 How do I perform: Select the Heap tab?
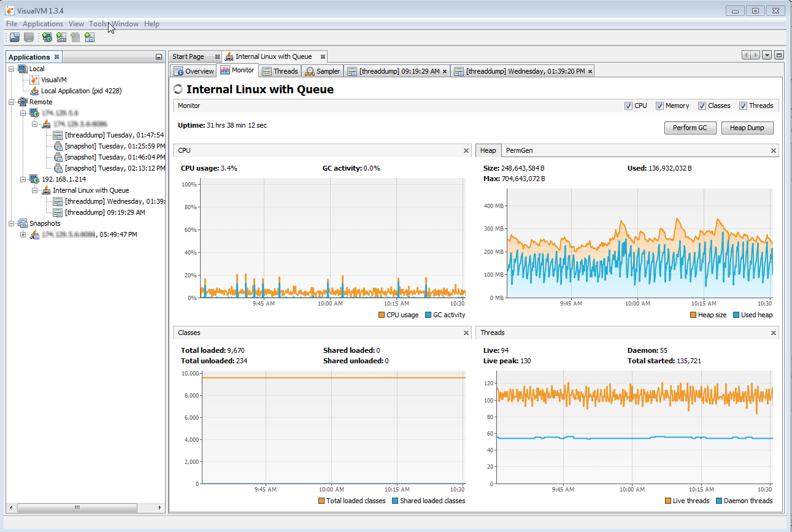coord(488,150)
